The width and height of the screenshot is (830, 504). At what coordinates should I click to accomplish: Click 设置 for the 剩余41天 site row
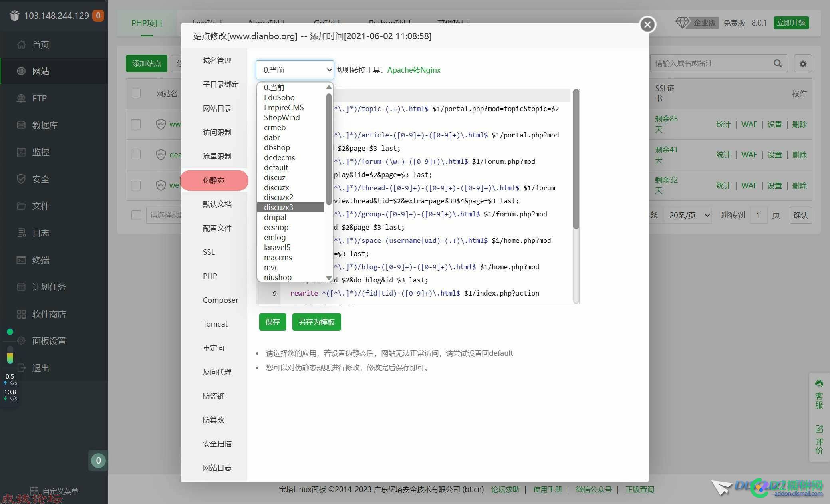click(774, 155)
